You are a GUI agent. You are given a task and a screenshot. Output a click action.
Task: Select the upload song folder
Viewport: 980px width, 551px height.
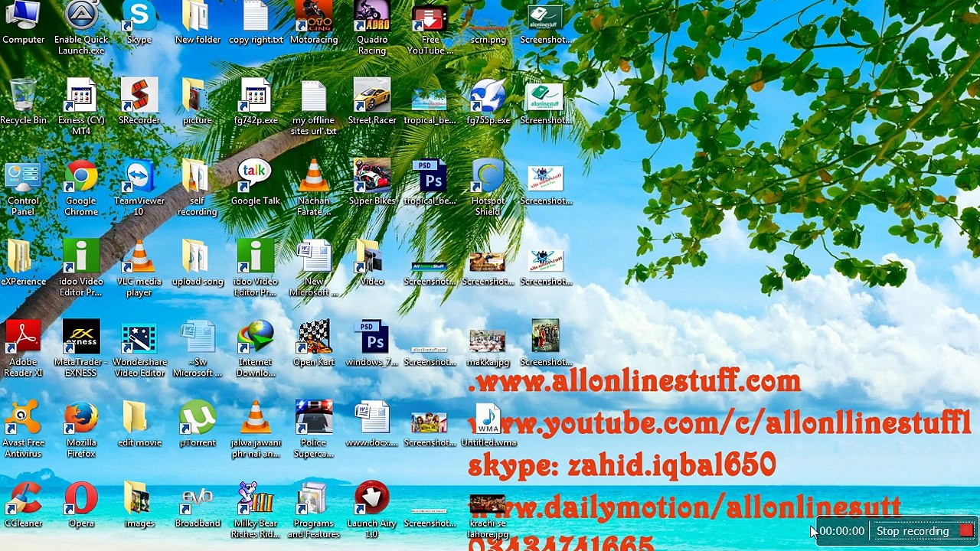click(x=198, y=263)
